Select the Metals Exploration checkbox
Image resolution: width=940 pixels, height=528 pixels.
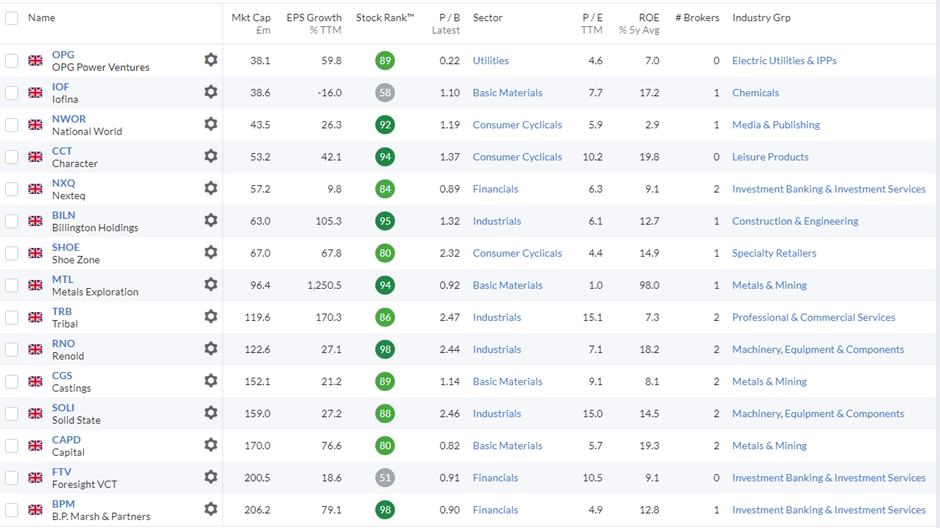click(x=11, y=285)
